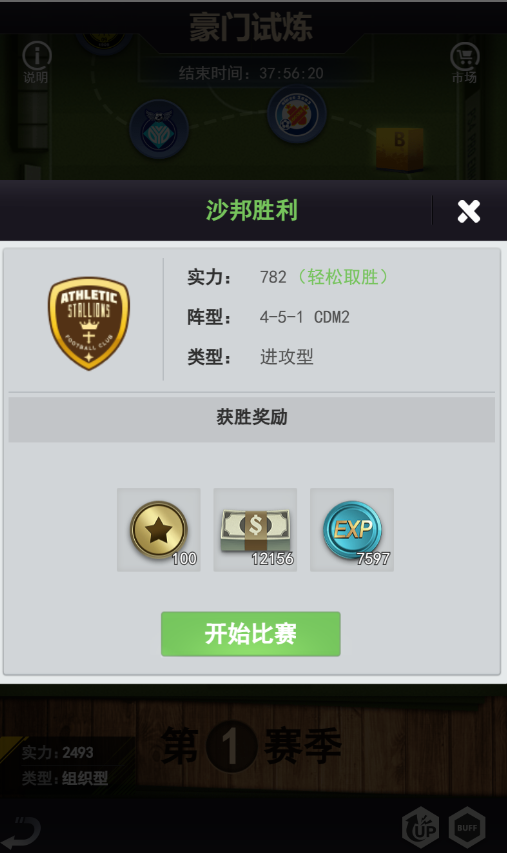Select the blue and red team badge on the map

[x=296, y=115]
